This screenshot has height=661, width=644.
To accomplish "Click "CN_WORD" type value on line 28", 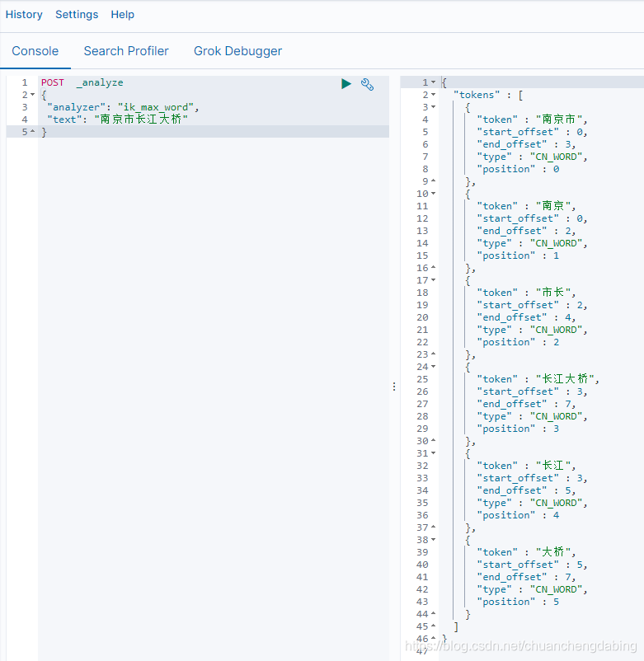I will pyautogui.click(x=557, y=416).
